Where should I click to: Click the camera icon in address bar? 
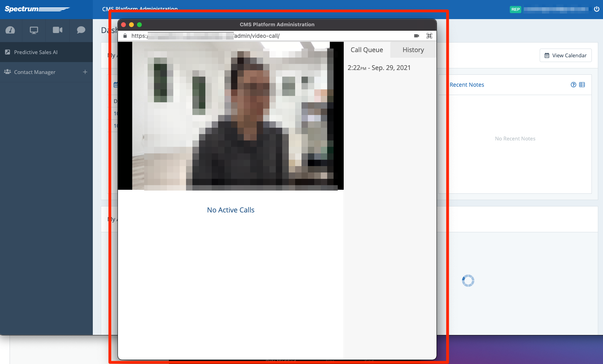pos(417,36)
